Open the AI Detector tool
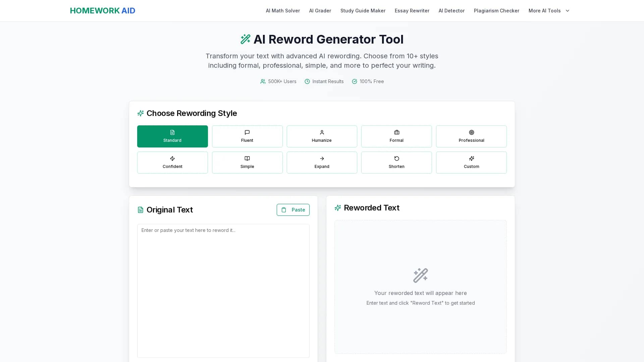Viewport: 644px width, 362px height. 451,11
